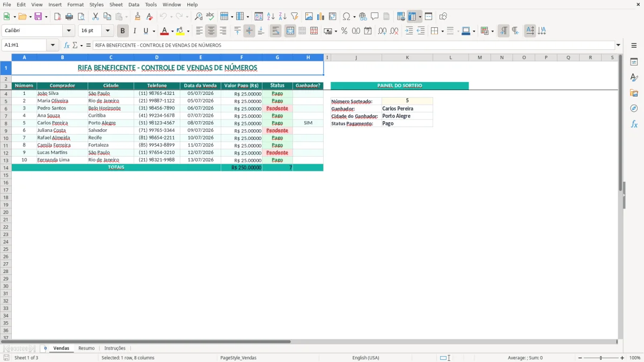Screen dimensions: 644x362
Task: Click Clear Direct Formatting icon
Action: 150,17
